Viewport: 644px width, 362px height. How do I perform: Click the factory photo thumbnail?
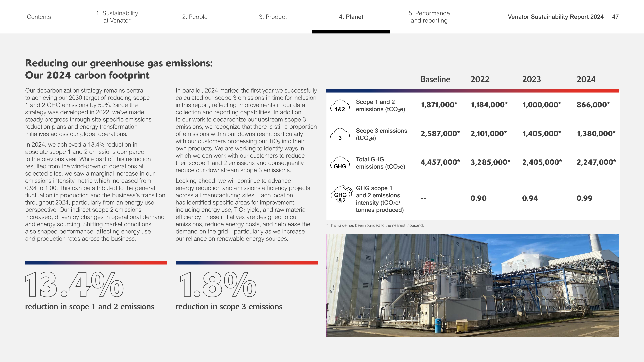pos(473,285)
